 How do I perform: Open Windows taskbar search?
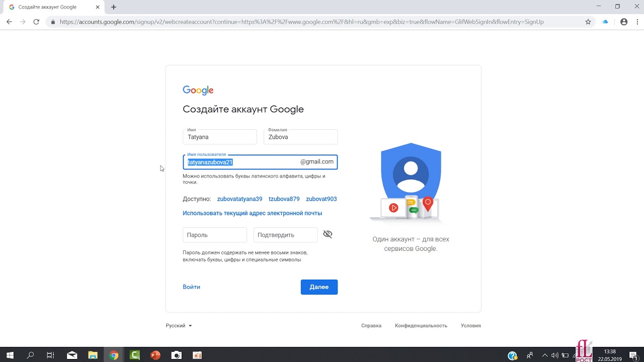[30, 355]
